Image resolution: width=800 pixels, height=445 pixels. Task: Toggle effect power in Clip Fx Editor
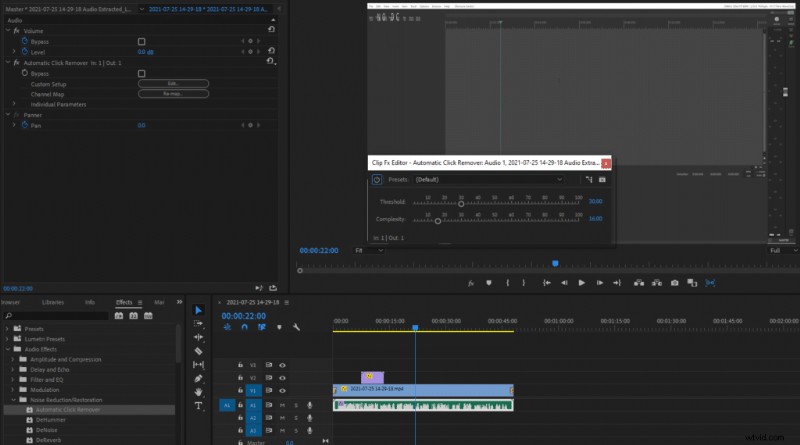[377, 180]
